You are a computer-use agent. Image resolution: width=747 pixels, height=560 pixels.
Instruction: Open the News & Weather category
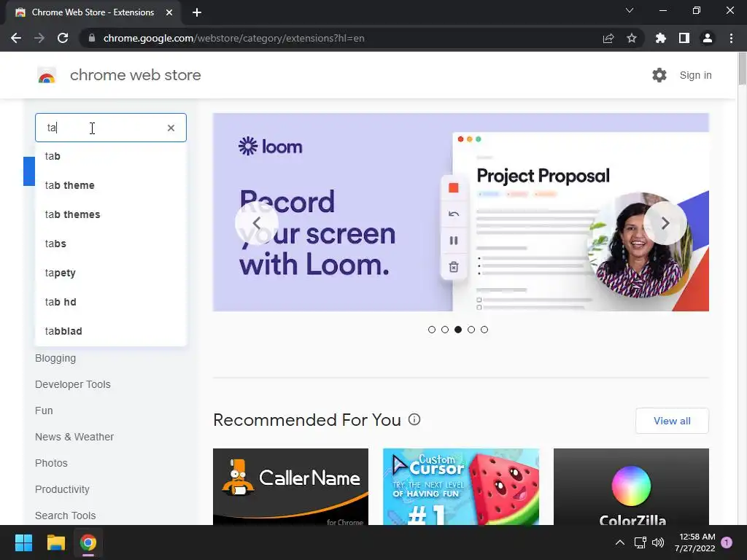coord(74,437)
